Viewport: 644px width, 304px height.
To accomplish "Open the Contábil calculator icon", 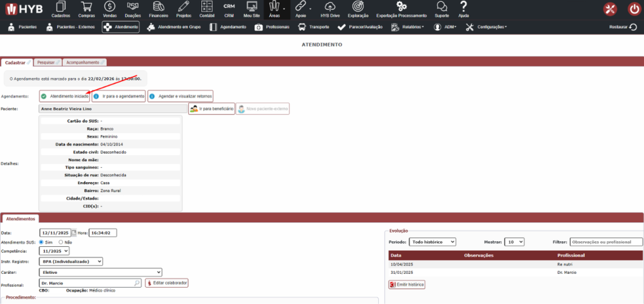I will (207, 7).
